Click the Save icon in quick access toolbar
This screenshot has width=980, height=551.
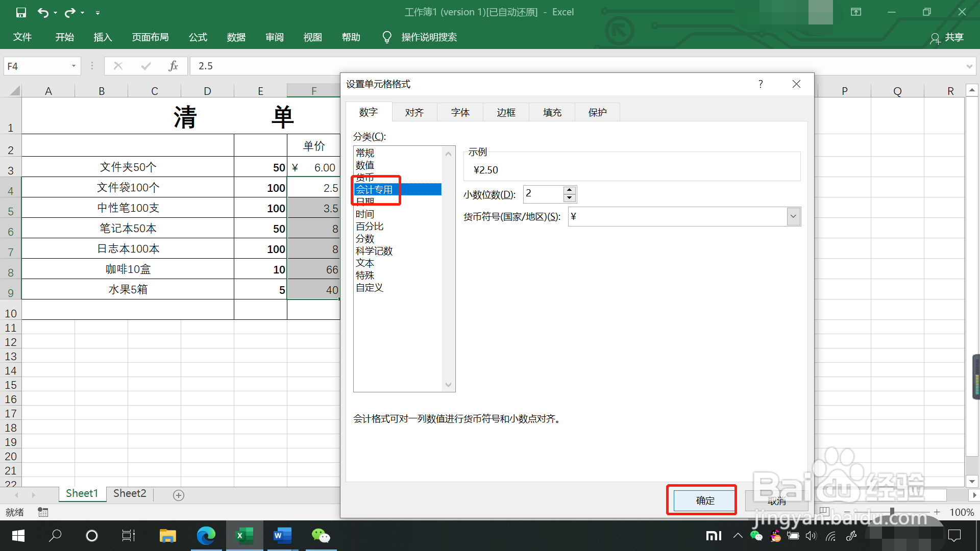pos(21,12)
